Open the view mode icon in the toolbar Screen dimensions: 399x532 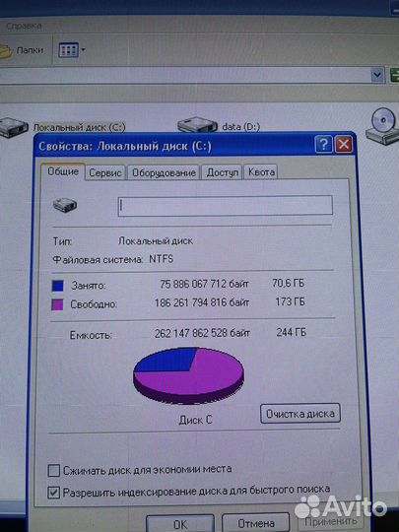69,50
